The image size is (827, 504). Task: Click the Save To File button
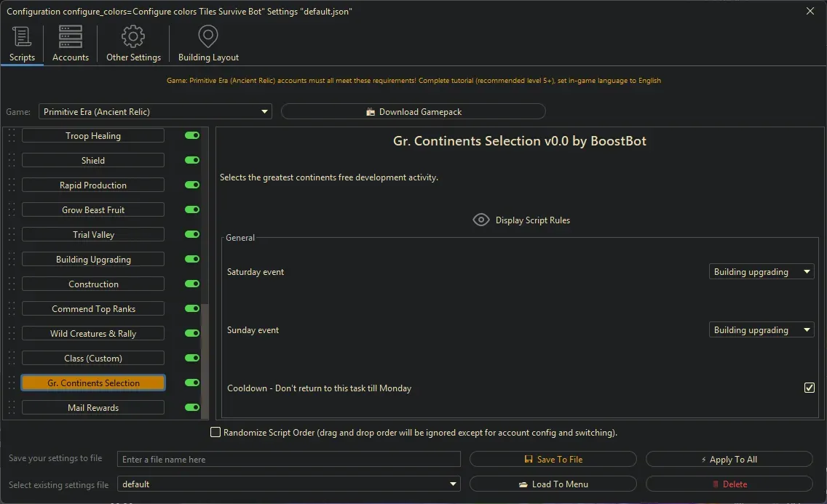click(553, 460)
